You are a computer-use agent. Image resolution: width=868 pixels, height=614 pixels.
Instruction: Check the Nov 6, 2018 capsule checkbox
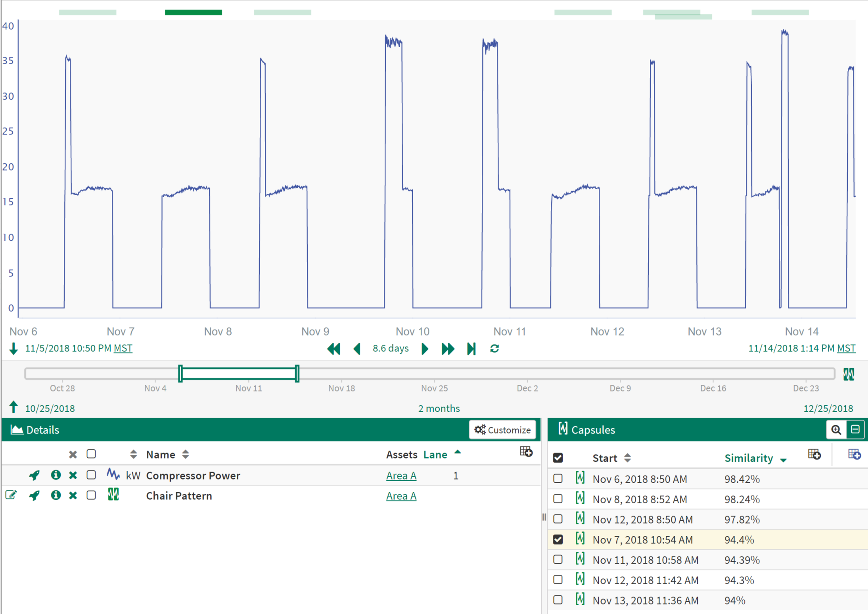pyautogui.click(x=558, y=478)
